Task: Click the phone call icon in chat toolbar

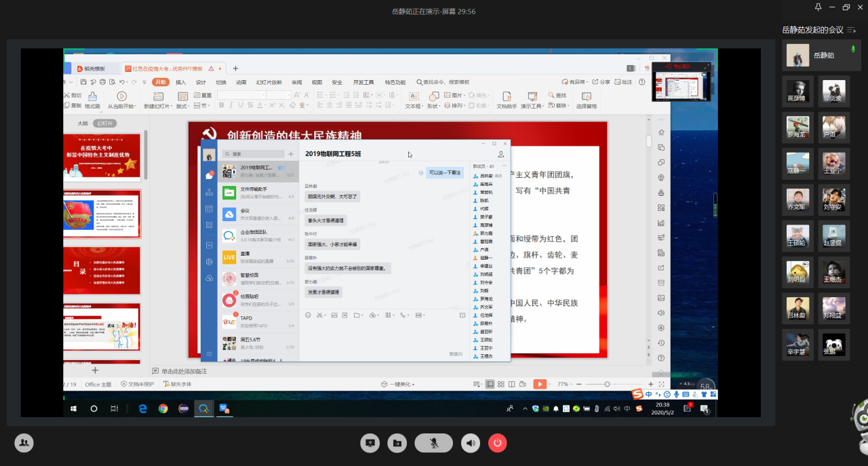Action: coord(403,315)
